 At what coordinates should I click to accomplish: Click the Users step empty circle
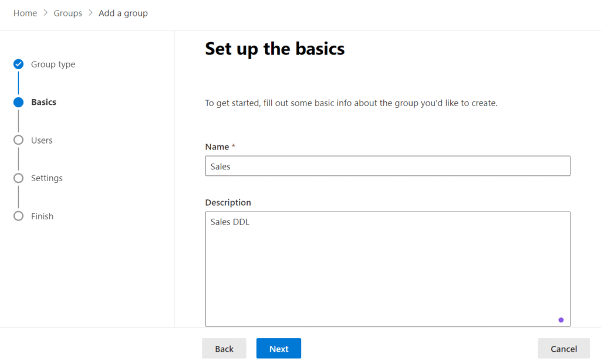click(18, 140)
